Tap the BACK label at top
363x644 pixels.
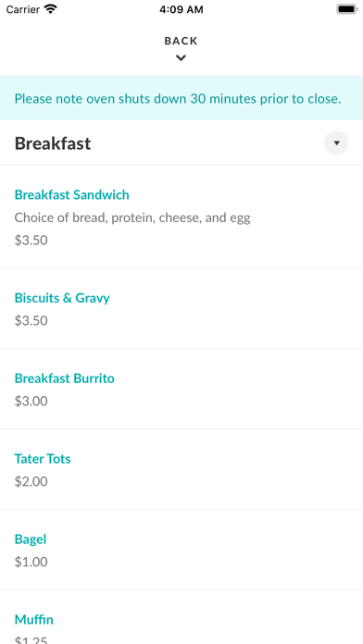click(181, 41)
